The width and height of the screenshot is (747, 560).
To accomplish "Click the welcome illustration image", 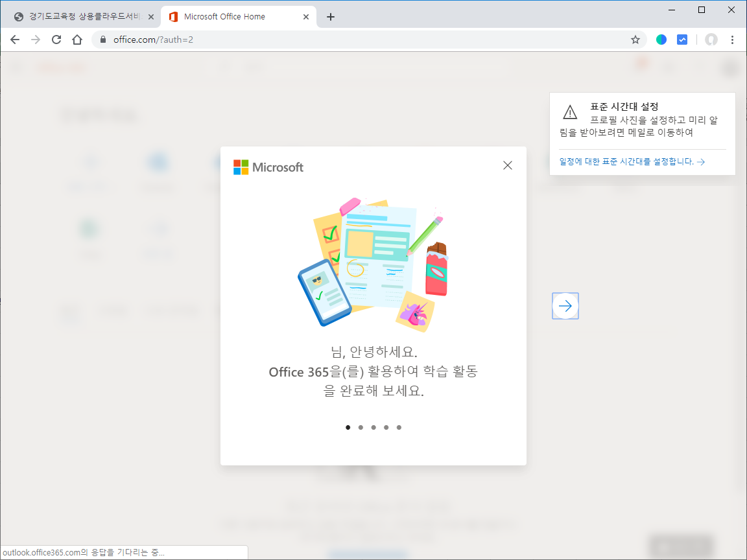I will coord(373,264).
